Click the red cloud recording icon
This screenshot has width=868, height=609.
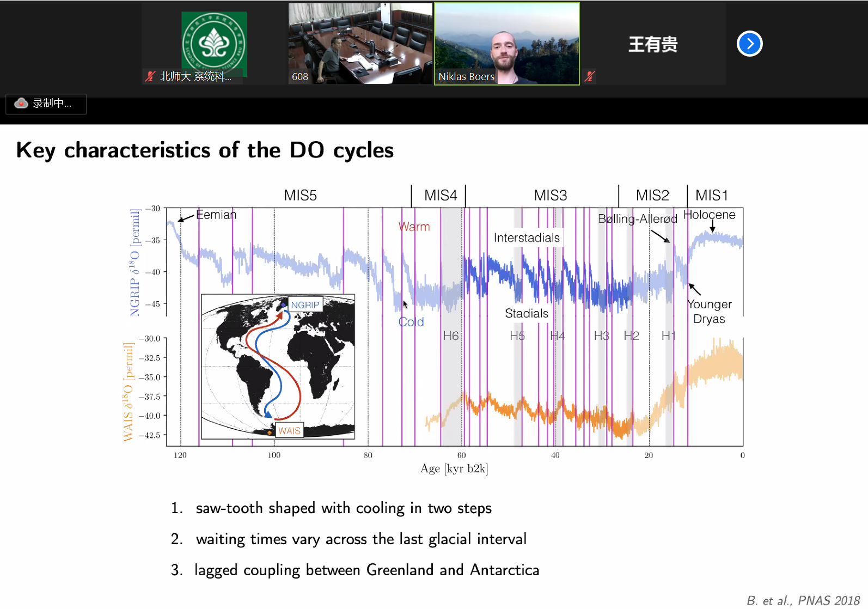[21, 103]
